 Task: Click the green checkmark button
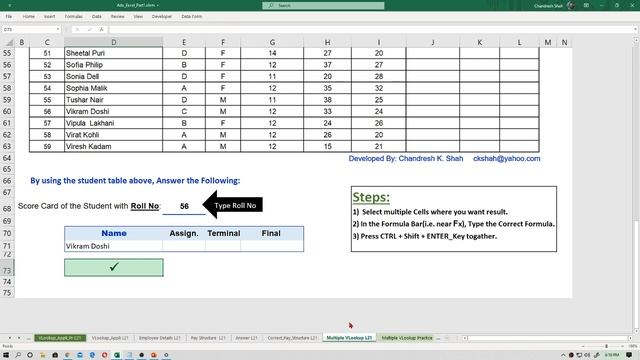click(x=114, y=267)
